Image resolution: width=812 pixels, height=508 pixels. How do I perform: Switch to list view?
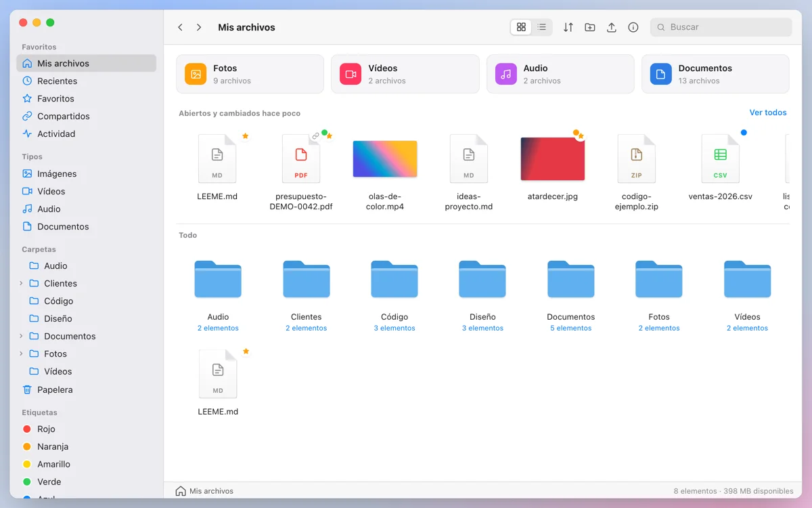click(542, 27)
